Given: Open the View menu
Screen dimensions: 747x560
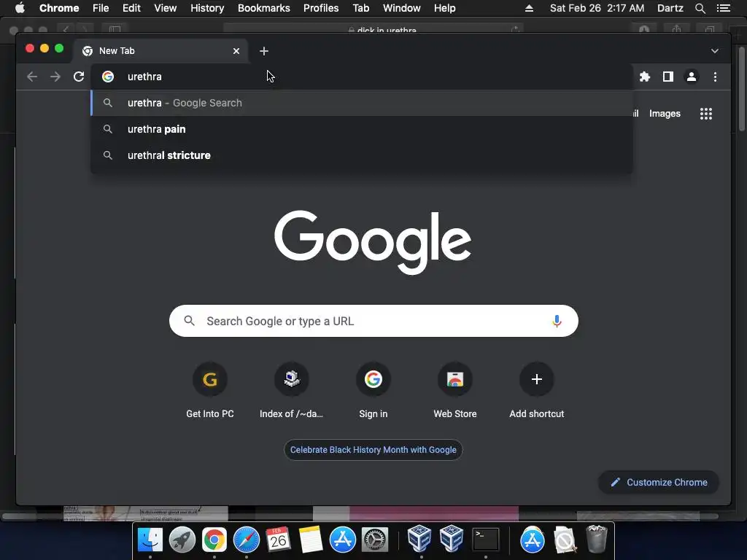Looking at the screenshot, I should pos(166,8).
